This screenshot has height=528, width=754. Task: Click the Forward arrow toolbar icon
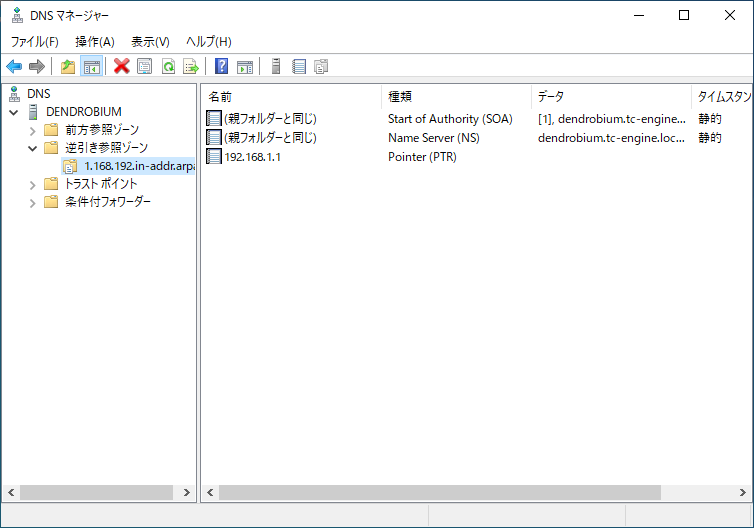(37, 66)
